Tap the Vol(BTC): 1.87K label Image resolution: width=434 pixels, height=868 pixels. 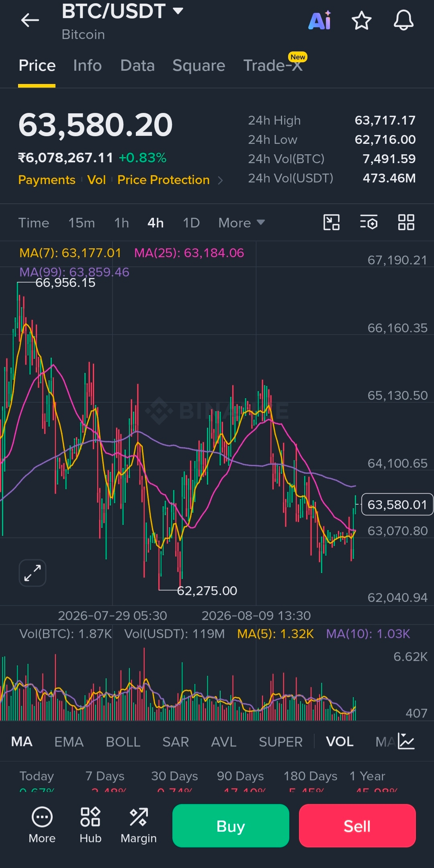click(x=66, y=634)
